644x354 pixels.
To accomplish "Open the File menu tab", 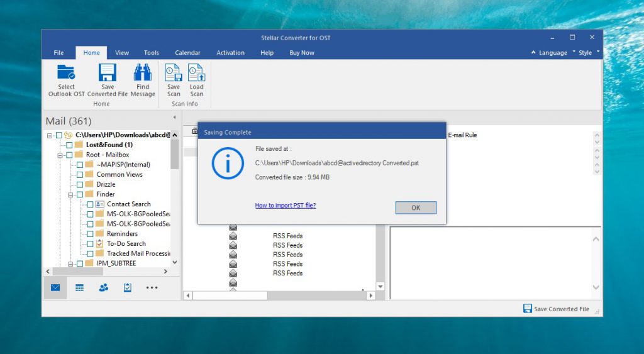I will 58,53.
